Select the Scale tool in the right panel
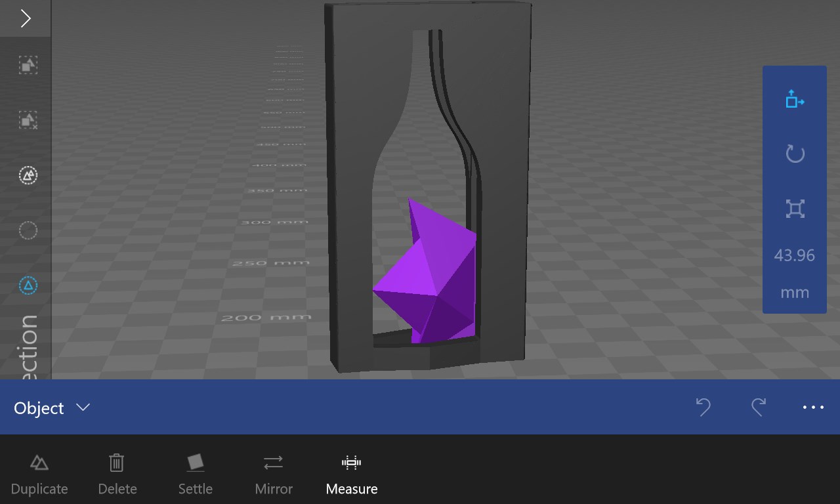840x504 pixels. 794,208
